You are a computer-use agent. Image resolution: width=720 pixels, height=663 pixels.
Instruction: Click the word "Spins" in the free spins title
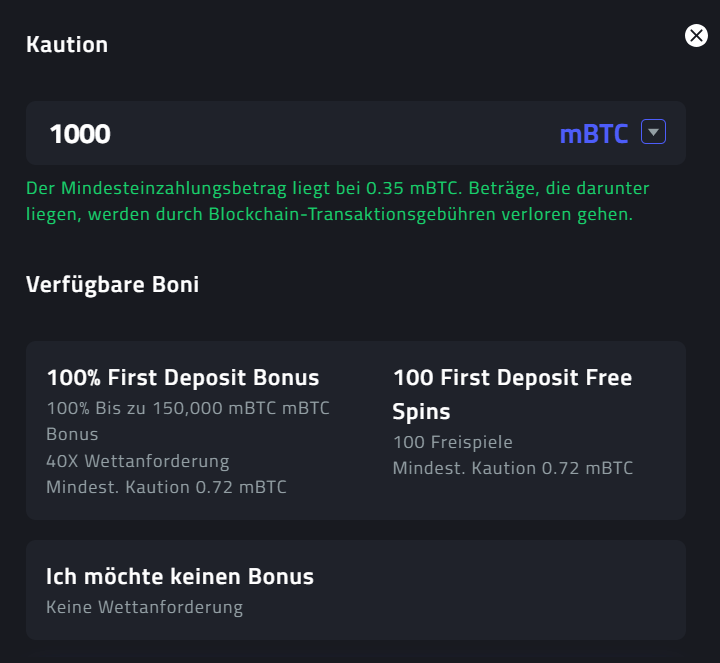(x=422, y=412)
